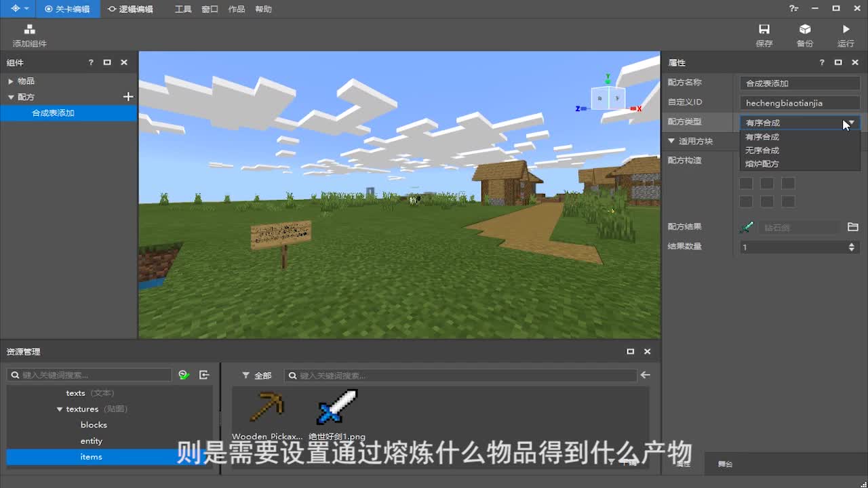Close the 属性 panel

coord(855,62)
